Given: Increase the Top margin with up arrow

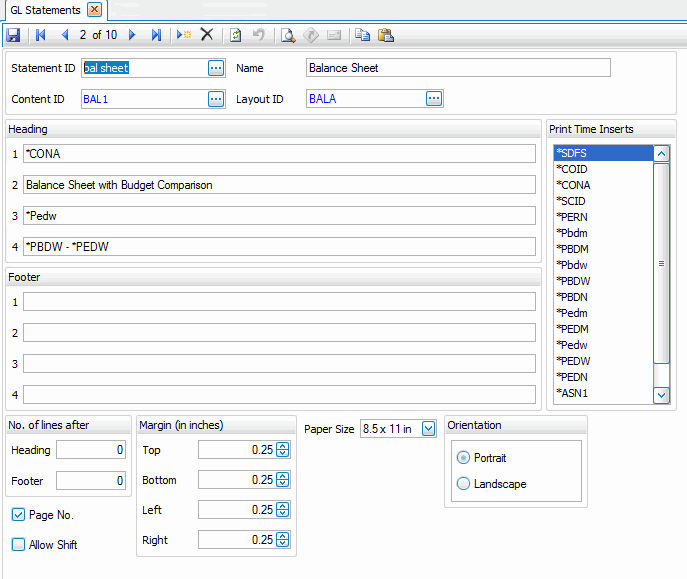Looking at the screenshot, I should 283,446.
